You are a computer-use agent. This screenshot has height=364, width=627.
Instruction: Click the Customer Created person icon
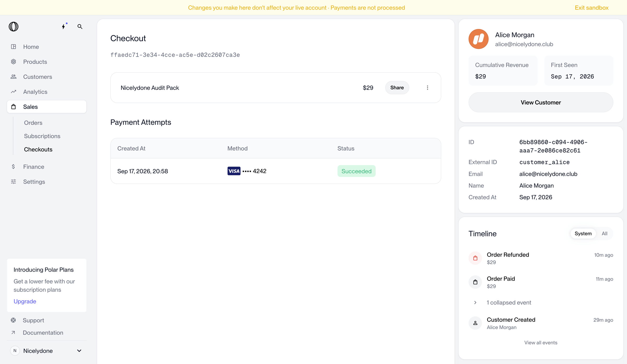coord(475,323)
